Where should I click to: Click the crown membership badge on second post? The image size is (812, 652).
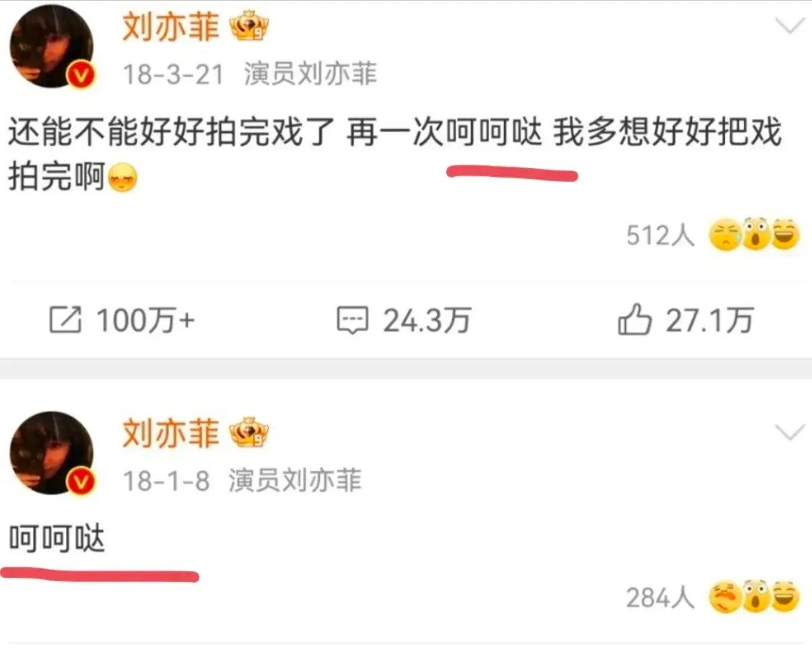point(249,433)
